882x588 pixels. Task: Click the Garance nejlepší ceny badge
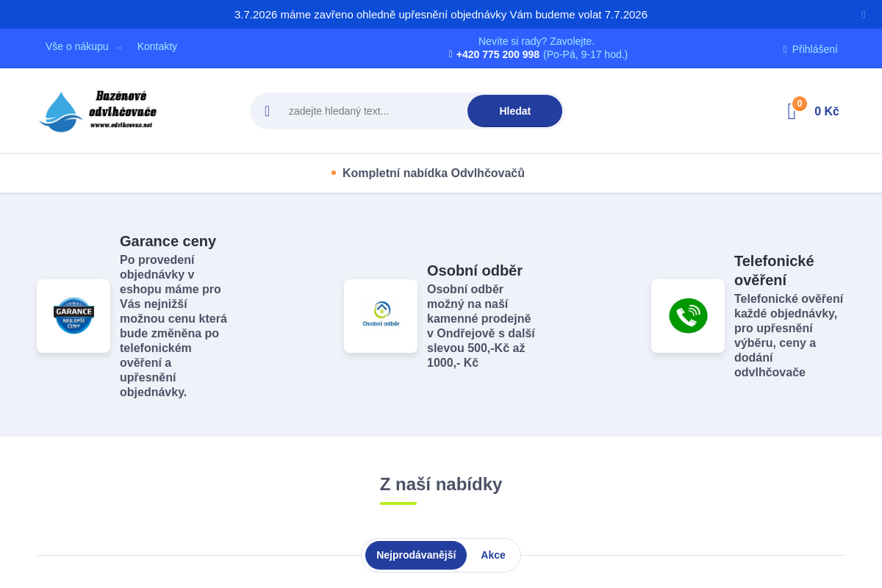tap(73, 316)
